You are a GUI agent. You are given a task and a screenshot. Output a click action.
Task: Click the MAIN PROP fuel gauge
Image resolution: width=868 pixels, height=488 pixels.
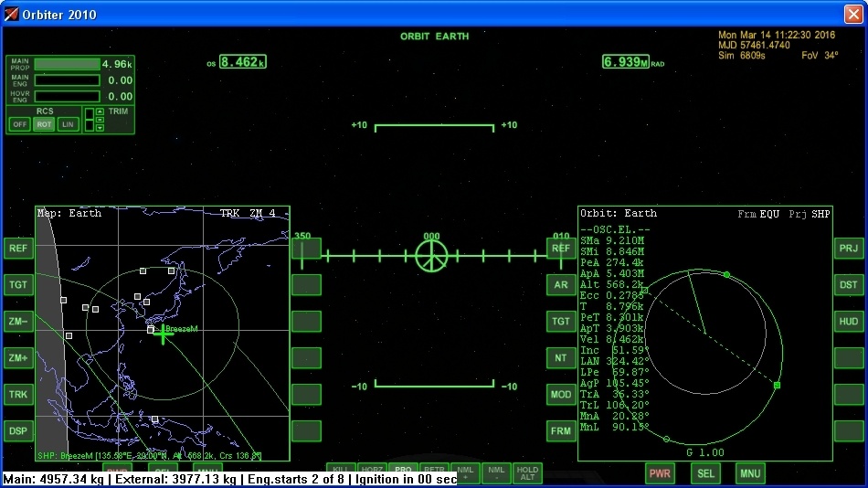coord(67,64)
